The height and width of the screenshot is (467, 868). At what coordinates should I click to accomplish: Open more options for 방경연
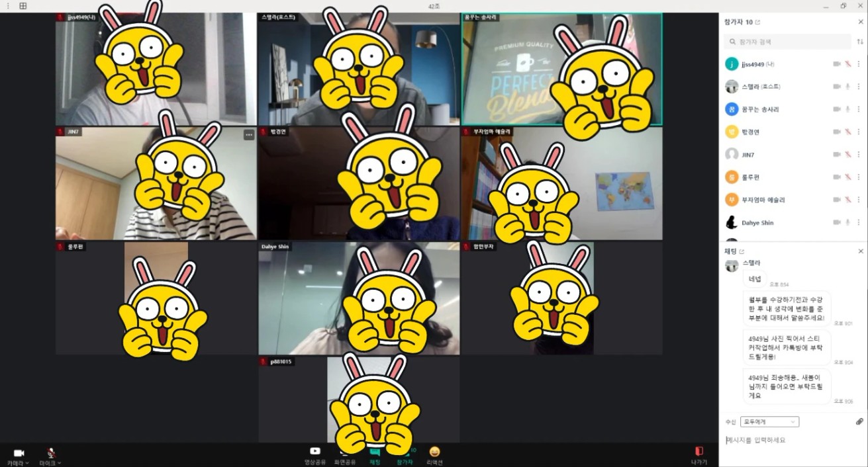click(x=859, y=132)
